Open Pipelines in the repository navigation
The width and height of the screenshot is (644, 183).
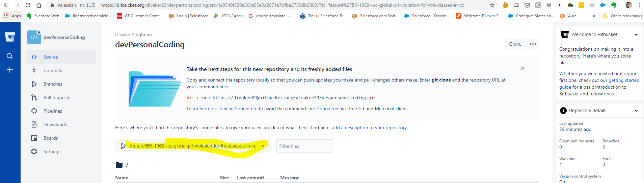(61, 111)
